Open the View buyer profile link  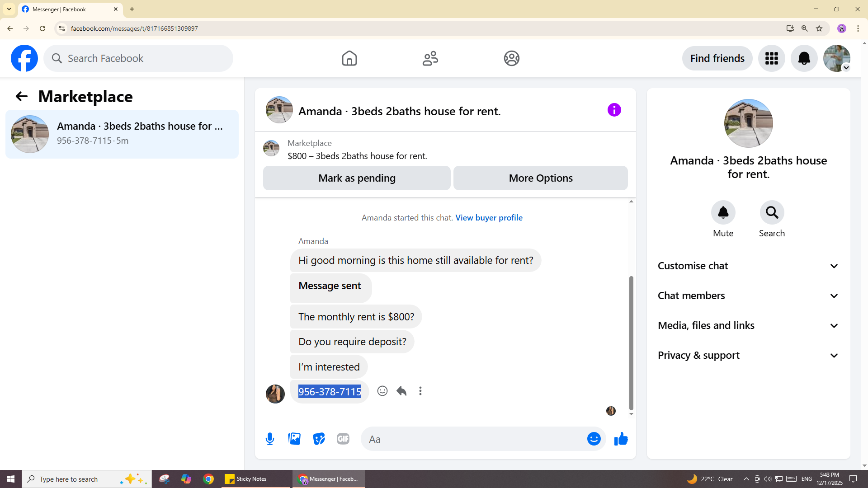tap(489, 218)
